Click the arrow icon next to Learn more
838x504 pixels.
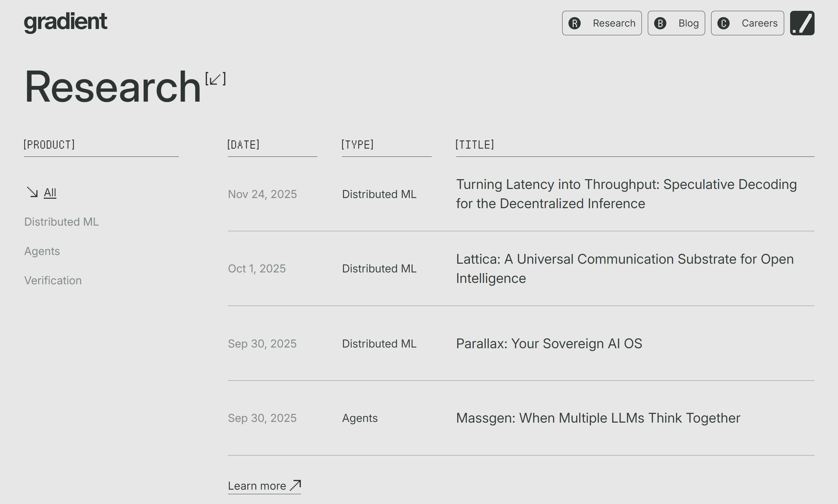[x=295, y=485]
